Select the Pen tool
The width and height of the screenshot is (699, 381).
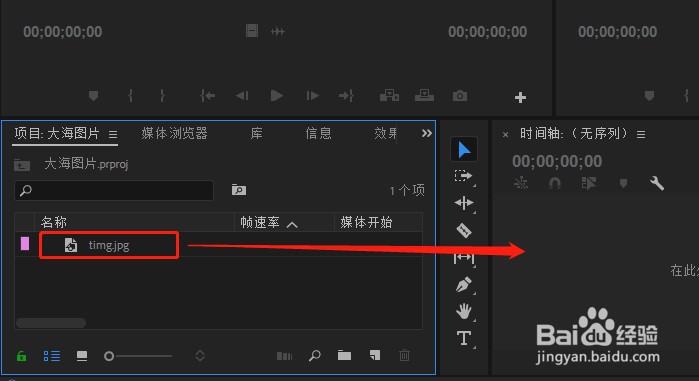(464, 285)
